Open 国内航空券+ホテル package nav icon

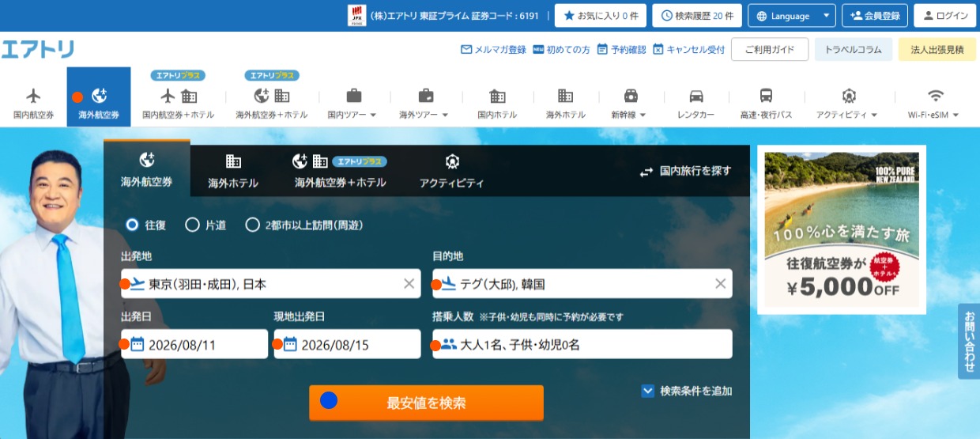(179, 97)
